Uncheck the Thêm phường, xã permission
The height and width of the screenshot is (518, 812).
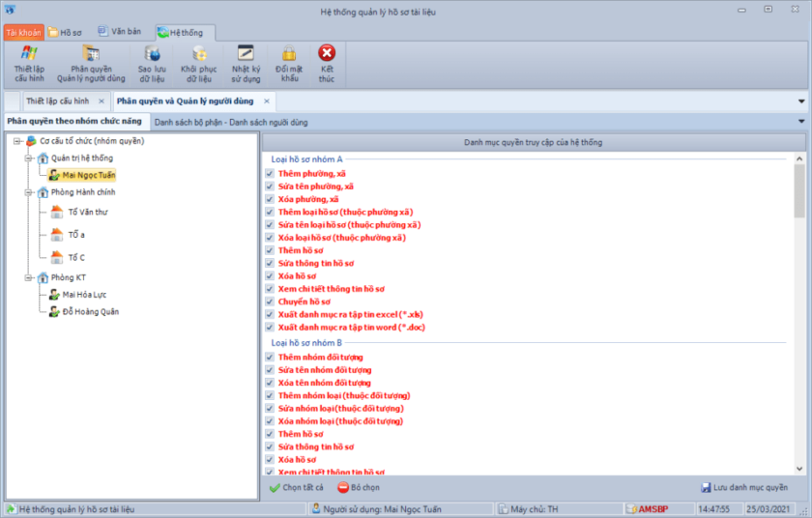coord(270,174)
